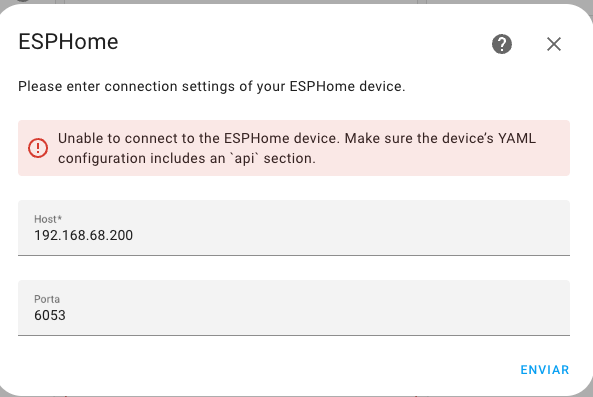The image size is (593, 397).
Task: Click the red error exclamation icon
Action: tap(38, 148)
